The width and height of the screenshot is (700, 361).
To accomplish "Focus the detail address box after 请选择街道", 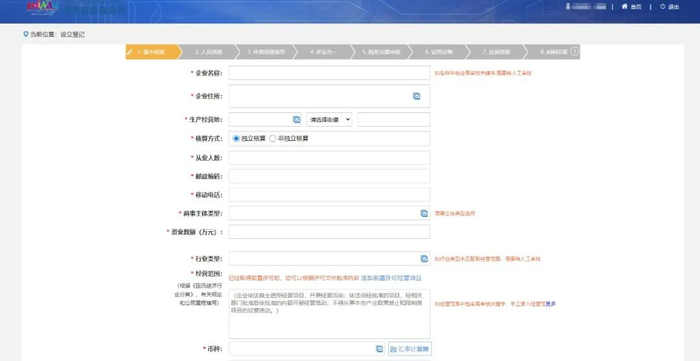I will [x=394, y=120].
